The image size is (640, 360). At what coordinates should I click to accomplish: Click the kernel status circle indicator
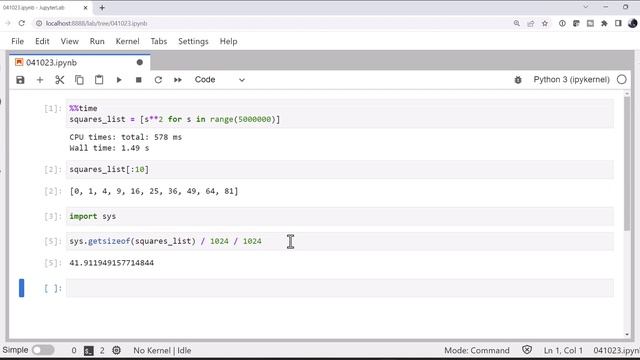[622, 80]
